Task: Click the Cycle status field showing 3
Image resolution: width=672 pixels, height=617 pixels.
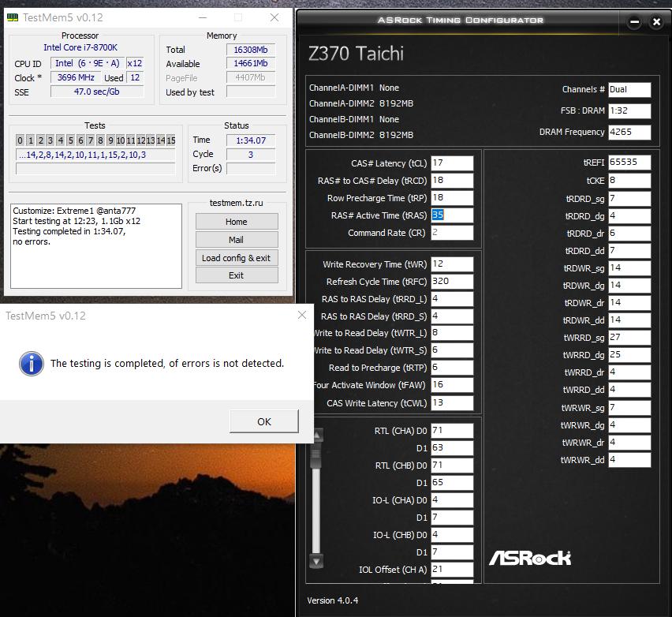Action: [x=251, y=155]
